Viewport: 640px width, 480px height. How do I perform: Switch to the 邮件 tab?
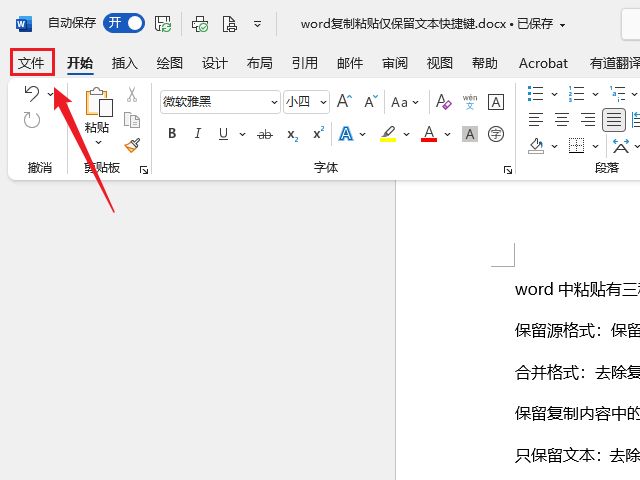(350, 63)
